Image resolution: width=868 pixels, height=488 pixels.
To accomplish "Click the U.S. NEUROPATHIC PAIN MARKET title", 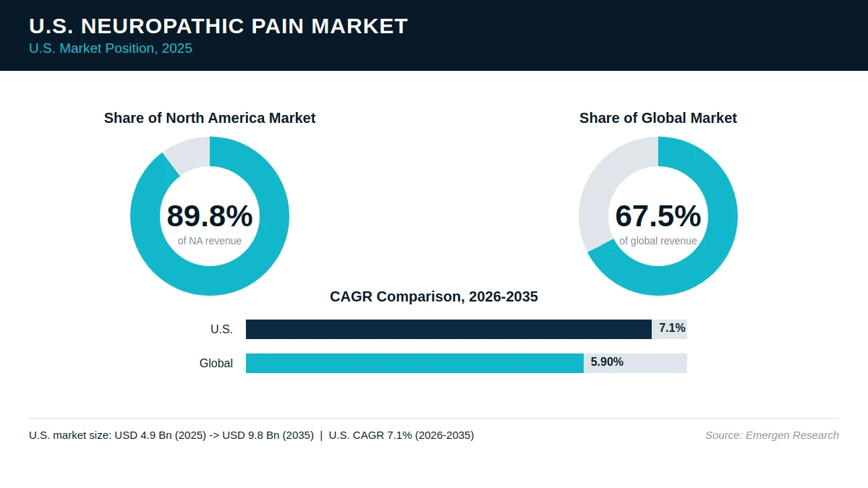I will pos(218,26).
